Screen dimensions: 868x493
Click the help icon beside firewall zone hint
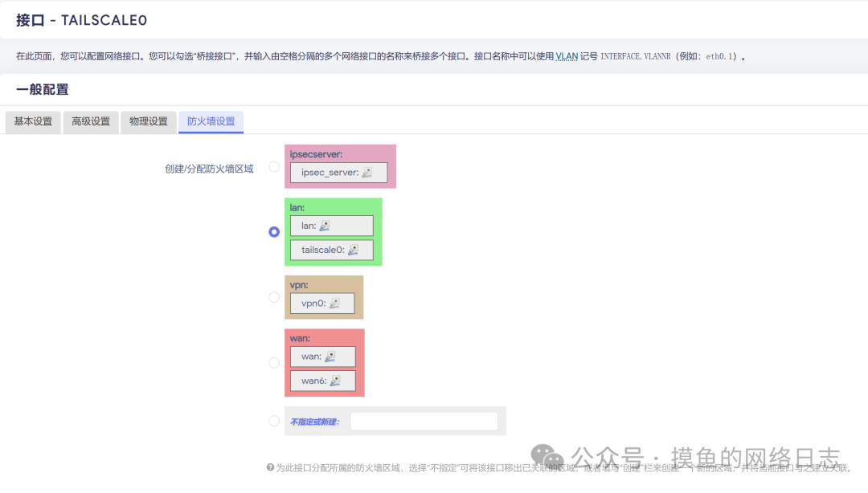tap(270, 467)
